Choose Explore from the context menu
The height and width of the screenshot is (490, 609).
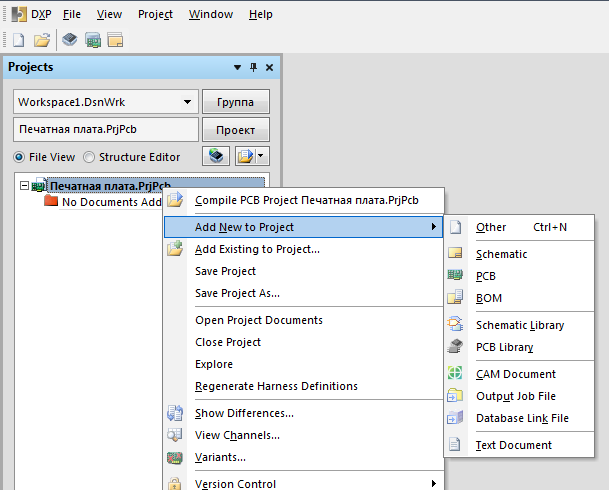pos(304,364)
